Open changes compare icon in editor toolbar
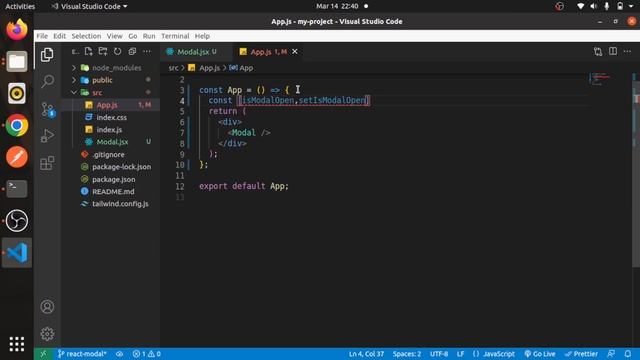Viewport: 640px width, 360px height. click(x=598, y=51)
